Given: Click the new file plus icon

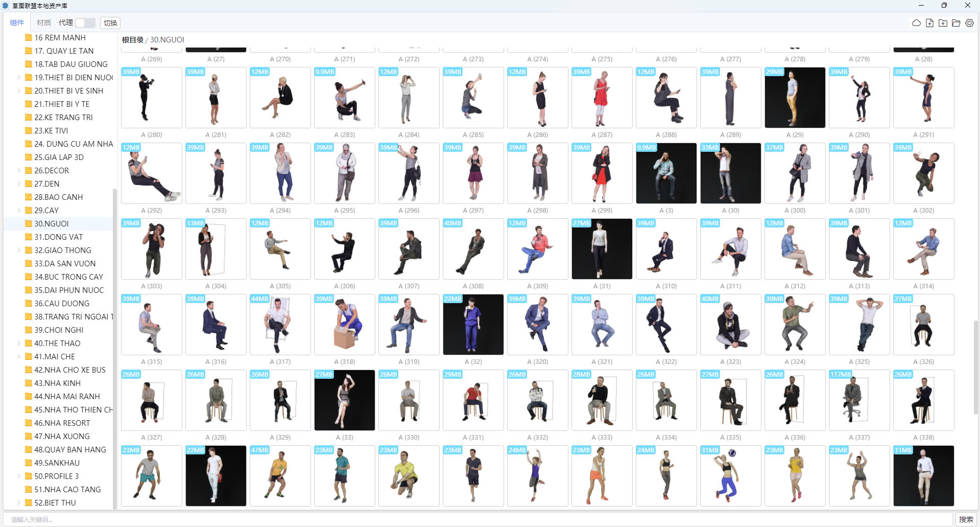Looking at the screenshot, I should pyautogui.click(x=929, y=23).
